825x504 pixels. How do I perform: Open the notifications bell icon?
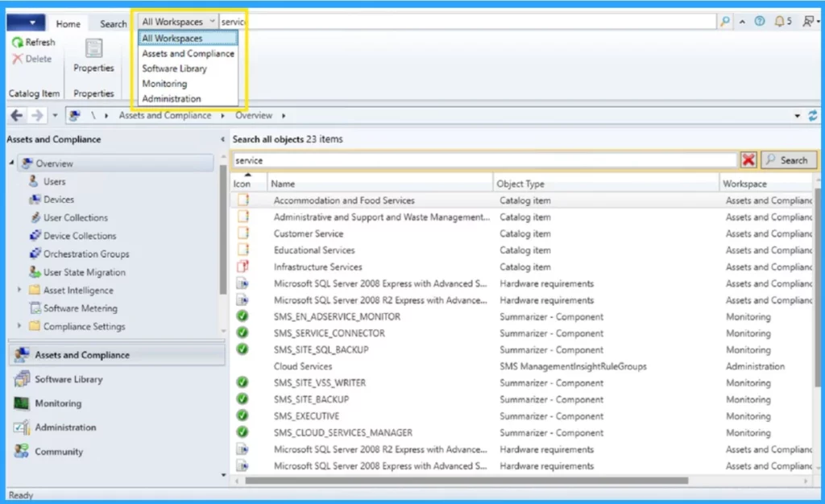pyautogui.click(x=779, y=22)
